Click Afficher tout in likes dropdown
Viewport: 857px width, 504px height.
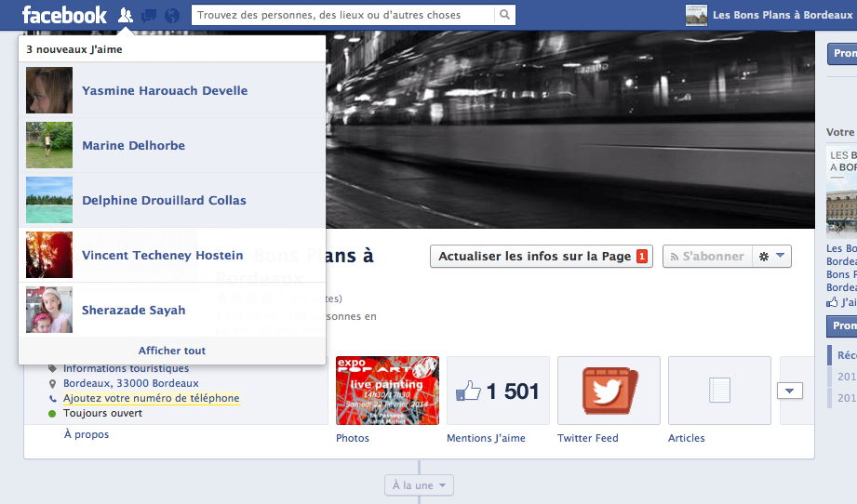click(172, 351)
